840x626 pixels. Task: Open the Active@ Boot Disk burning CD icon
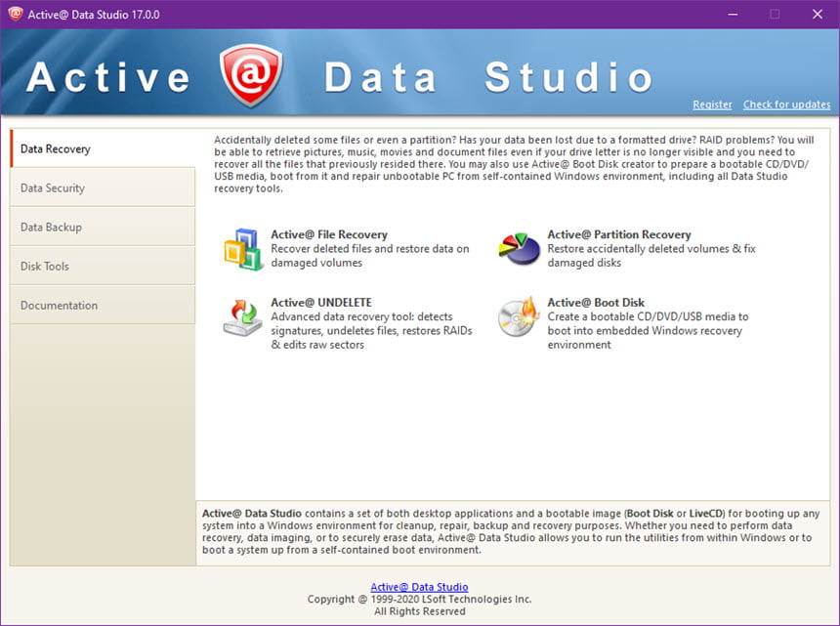pyautogui.click(x=519, y=317)
